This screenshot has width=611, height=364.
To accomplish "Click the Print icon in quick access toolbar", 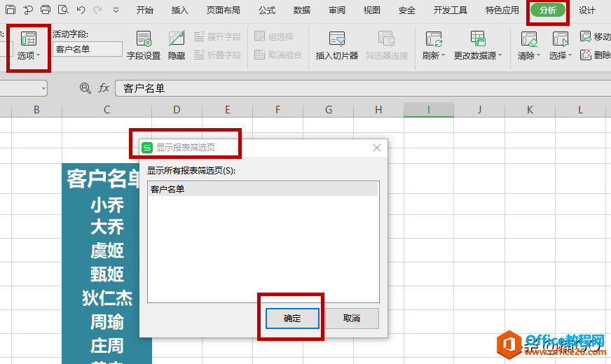I will tap(46, 9).
